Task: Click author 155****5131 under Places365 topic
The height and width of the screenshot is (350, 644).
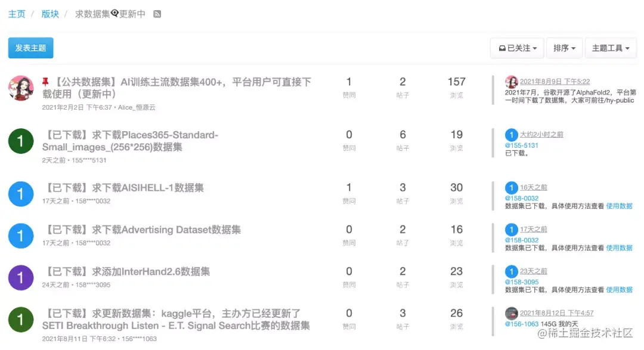Action: 89,160
